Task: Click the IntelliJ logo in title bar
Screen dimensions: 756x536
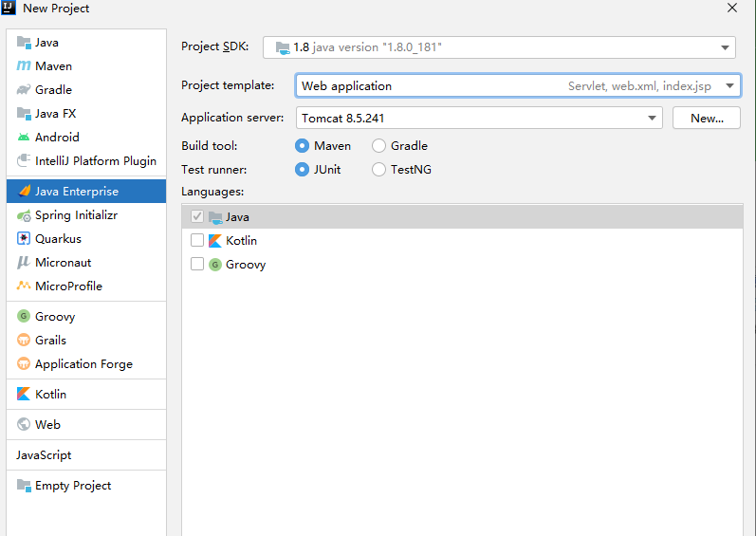Action: [9, 8]
